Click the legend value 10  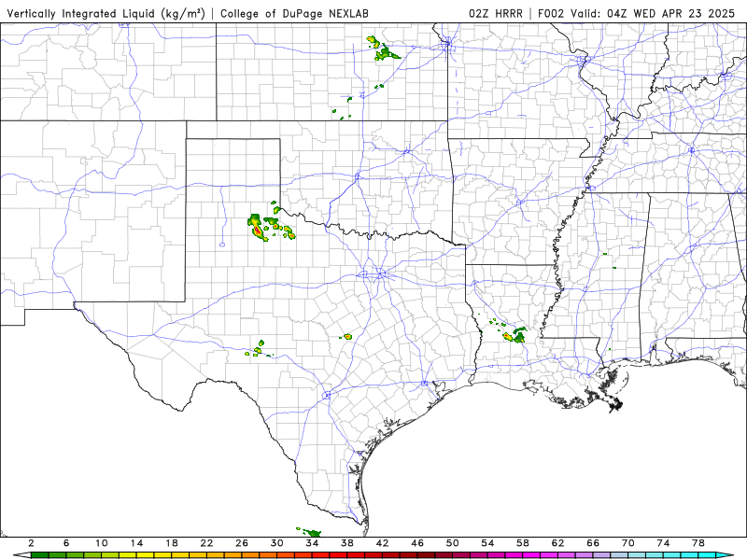coord(102,543)
